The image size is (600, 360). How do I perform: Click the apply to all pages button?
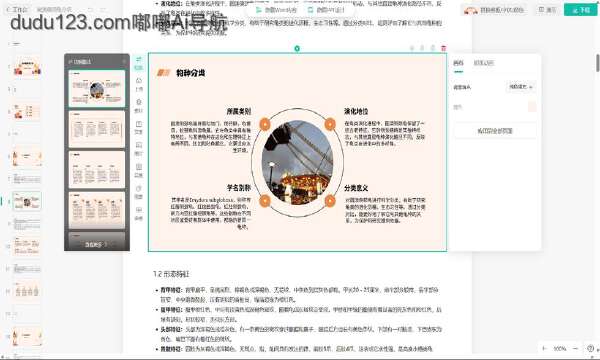495,131
